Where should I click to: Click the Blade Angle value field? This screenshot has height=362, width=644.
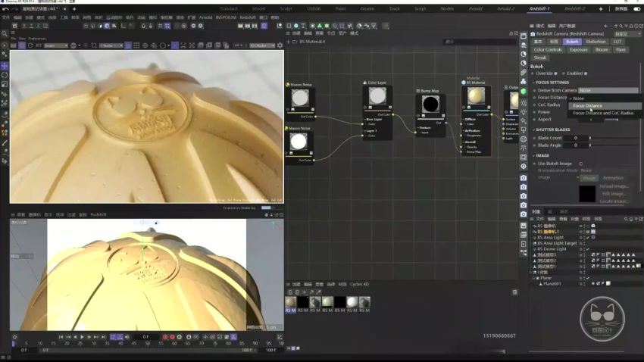coord(575,145)
